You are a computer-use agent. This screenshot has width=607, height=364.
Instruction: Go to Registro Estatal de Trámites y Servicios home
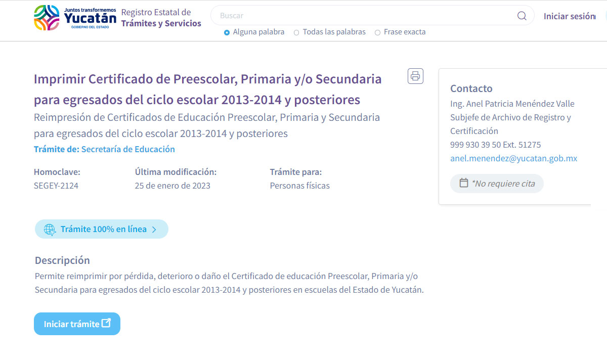[x=161, y=18]
